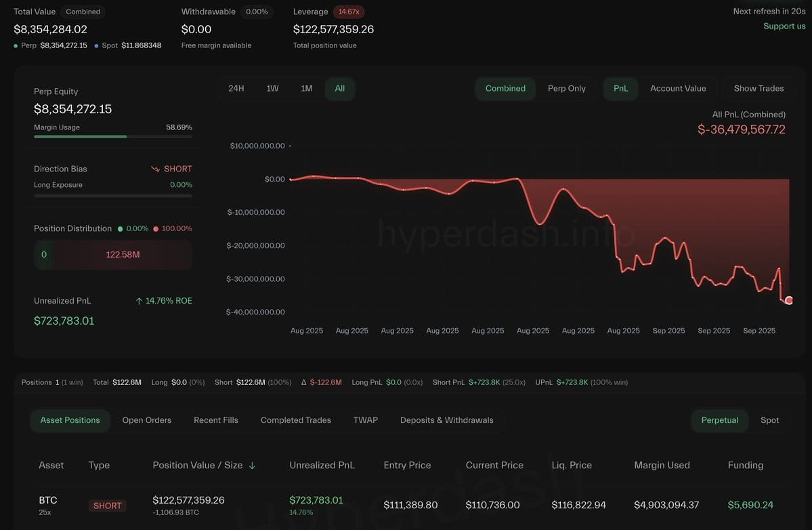
Task: Click the 122.58M short distribution bar
Action: tap(123, 254)
